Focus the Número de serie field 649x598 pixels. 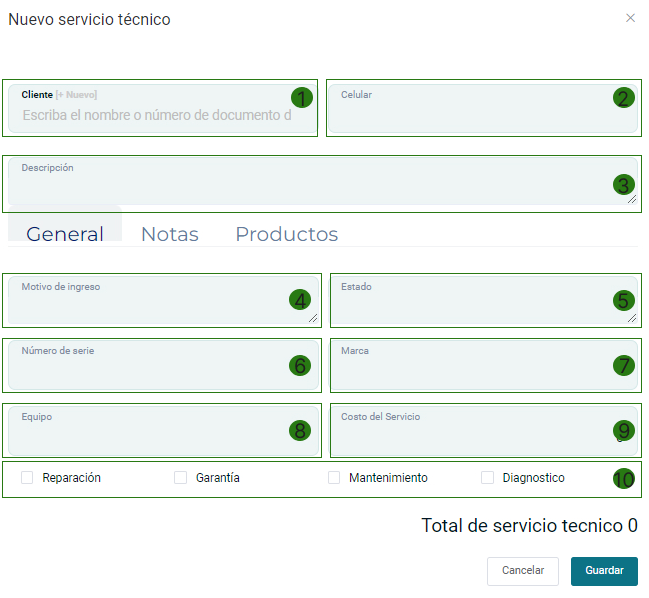click(150, 370)
